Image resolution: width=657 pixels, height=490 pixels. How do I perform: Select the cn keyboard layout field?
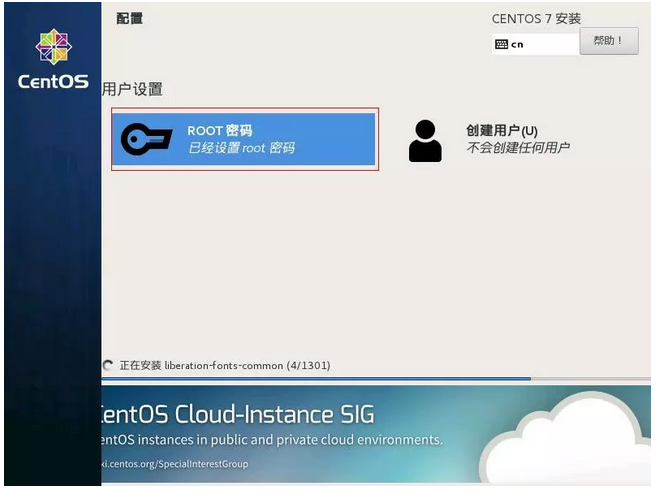tap(535, 44)
